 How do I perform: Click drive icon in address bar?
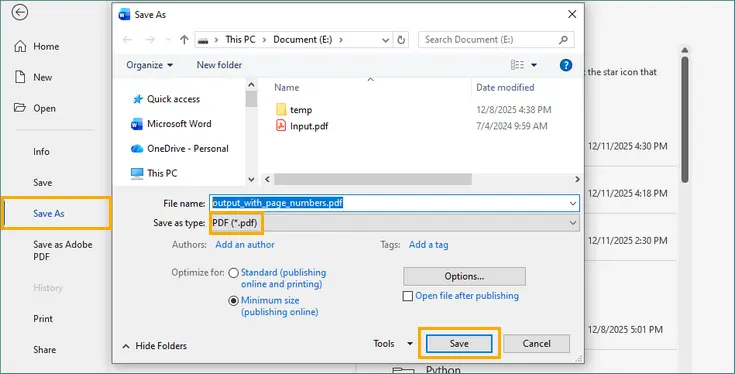(x=202, y=40)
